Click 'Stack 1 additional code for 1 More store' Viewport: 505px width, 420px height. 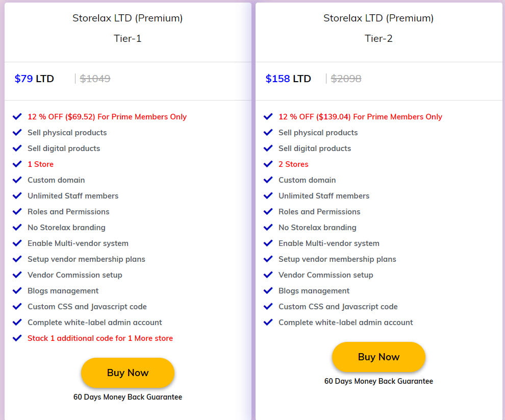click(100, 338)
